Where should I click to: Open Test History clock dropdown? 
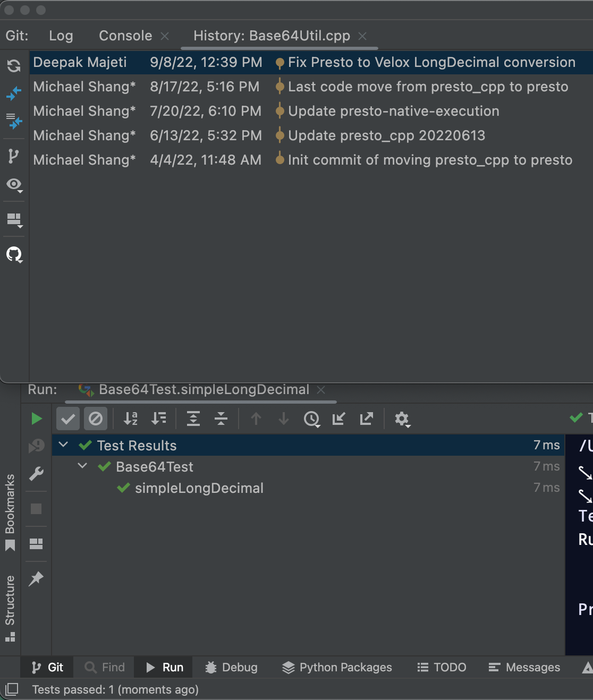click(x=312, y=420)
